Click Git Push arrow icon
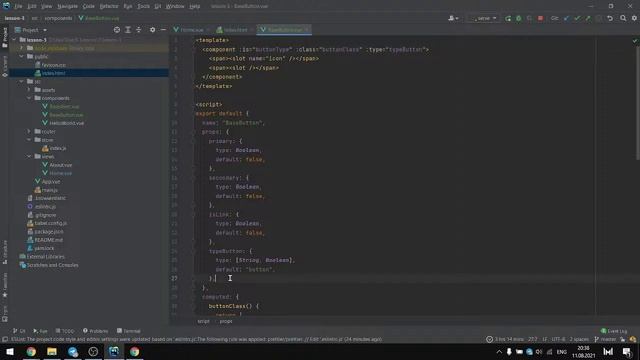Image resolution: width=640 pixels, height=360 pixels. tap(588, 18)
